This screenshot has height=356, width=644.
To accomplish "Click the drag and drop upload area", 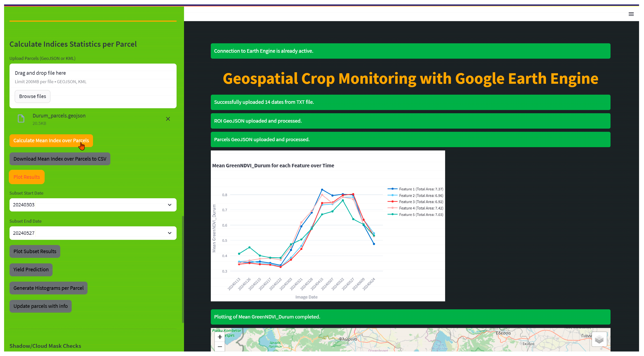I will [93, 86].
